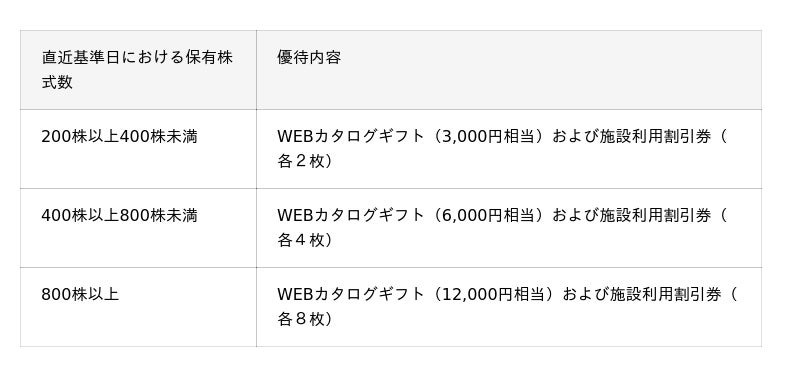Click the 優待内容 header cell
The image size is (800, 377).
[x=509, y=70]
